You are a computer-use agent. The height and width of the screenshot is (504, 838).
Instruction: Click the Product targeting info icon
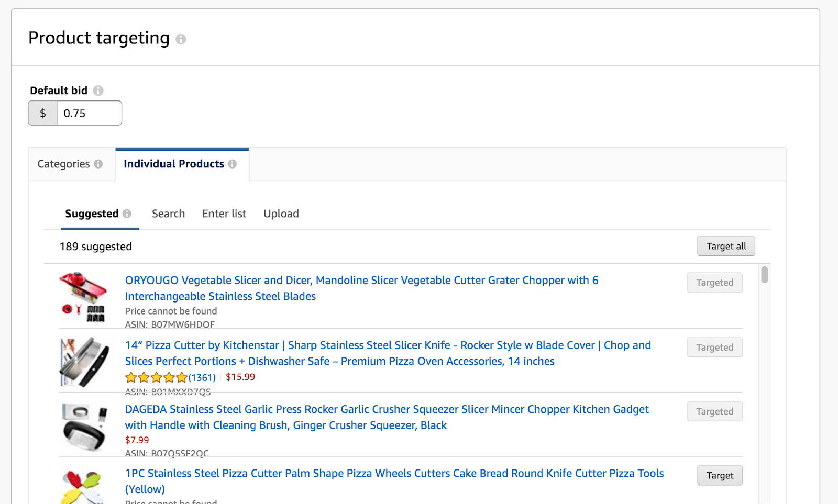point(181,39)
